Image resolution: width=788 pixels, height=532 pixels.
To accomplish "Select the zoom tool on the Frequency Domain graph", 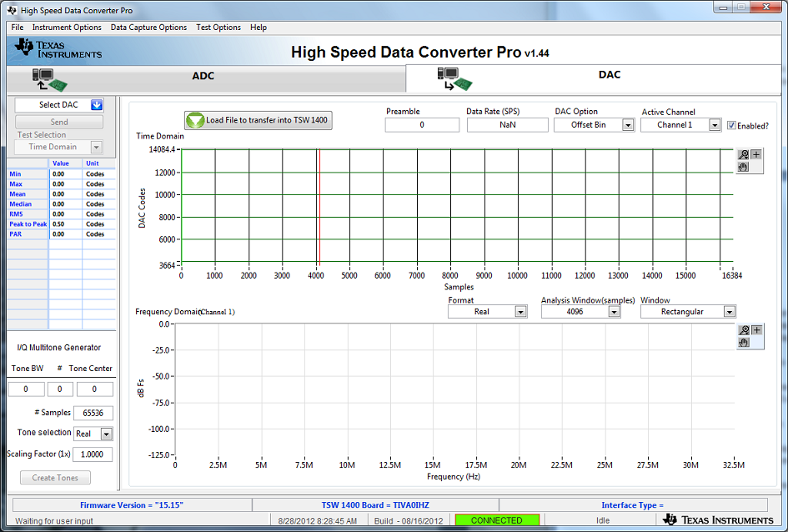I will [x=744, y=330].
